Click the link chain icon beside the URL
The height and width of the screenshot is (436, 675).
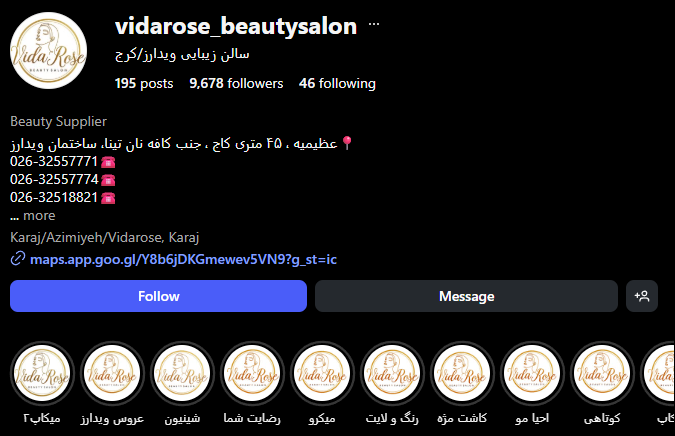coord(18,259)
